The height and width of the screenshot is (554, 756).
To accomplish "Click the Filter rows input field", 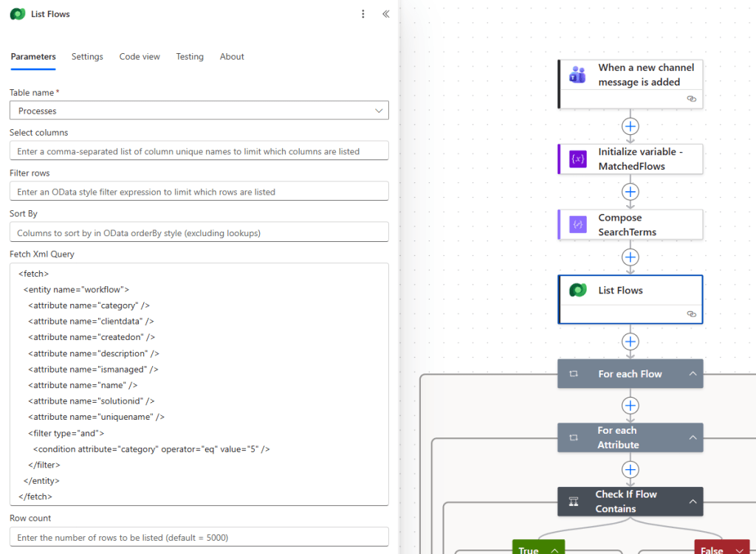I will tap(199, 192).
